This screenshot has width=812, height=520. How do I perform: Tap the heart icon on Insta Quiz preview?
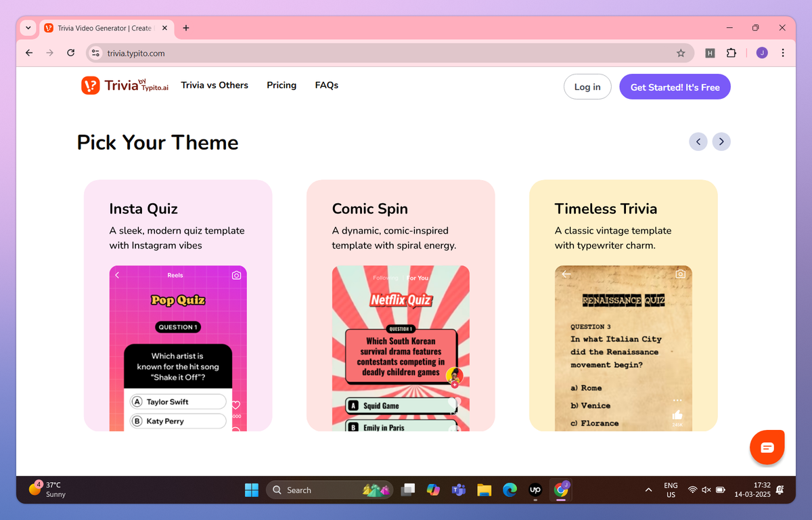point(235,404)
